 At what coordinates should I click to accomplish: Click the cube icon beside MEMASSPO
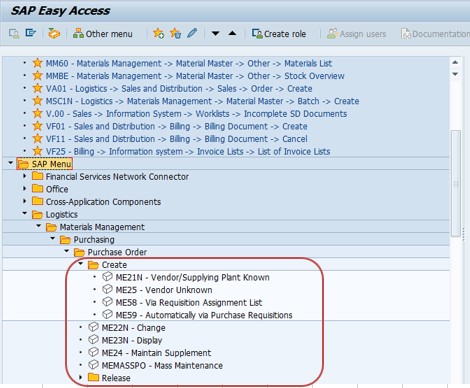coord(93,365)
